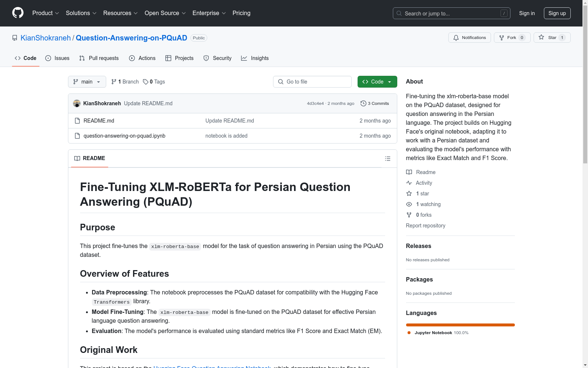The image size is (588, 368).
Task: Click the Sign in link
Action: click(527, 13)
